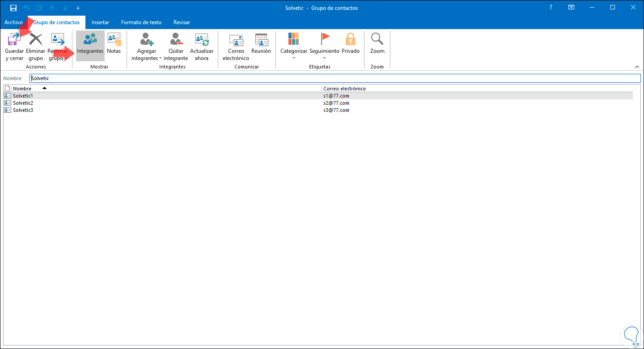
Task: Click Guardar y cerrar
Action: pos(14,47)
